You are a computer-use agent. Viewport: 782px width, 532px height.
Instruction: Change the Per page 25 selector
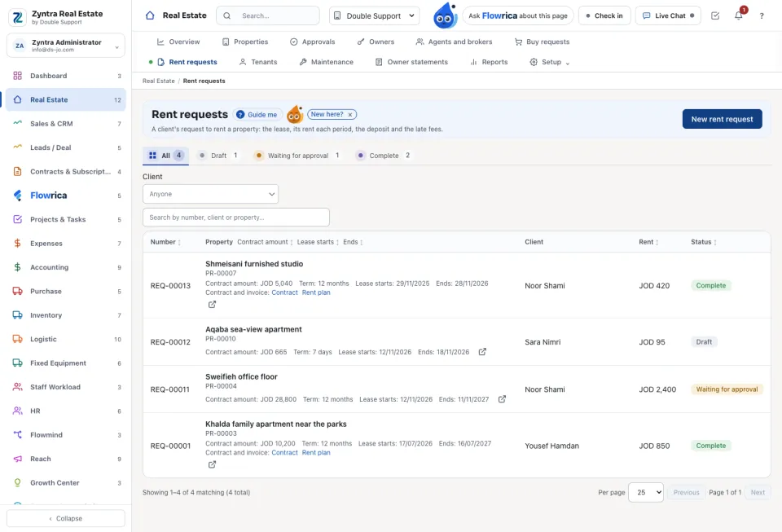click(x=646, y=492)
